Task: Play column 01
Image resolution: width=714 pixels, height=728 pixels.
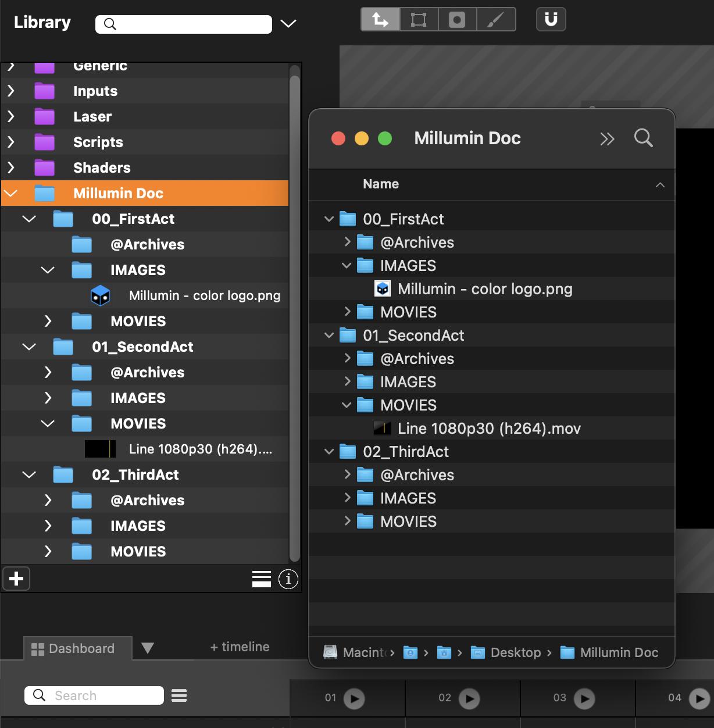Action: point(354,698)
